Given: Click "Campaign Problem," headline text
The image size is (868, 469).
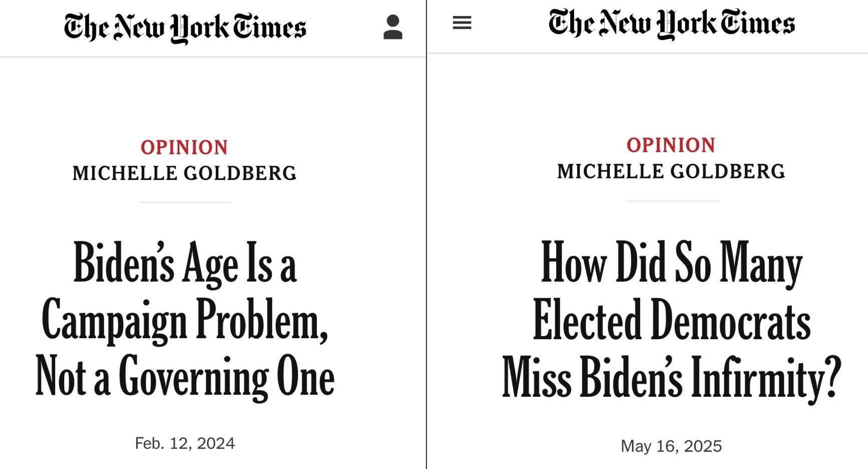Looking at the screenshot, I should coord(185,321).
